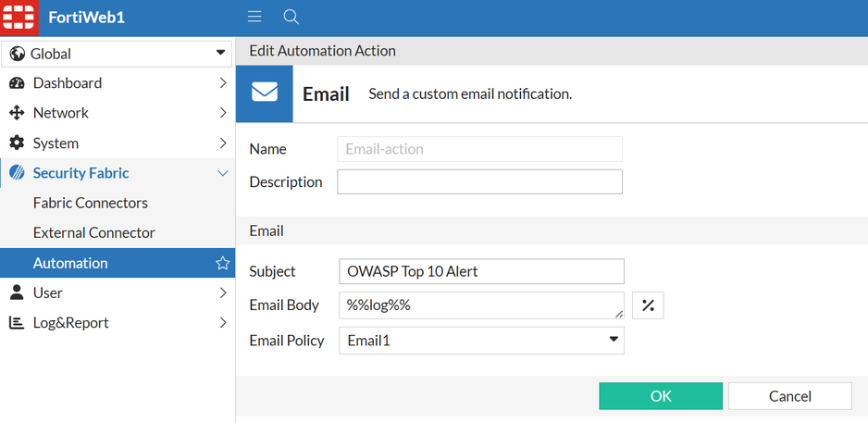This screenshot has height=423, width=868.
Task: Open the Global scope dropdown
Action: (x=117, y=54)
